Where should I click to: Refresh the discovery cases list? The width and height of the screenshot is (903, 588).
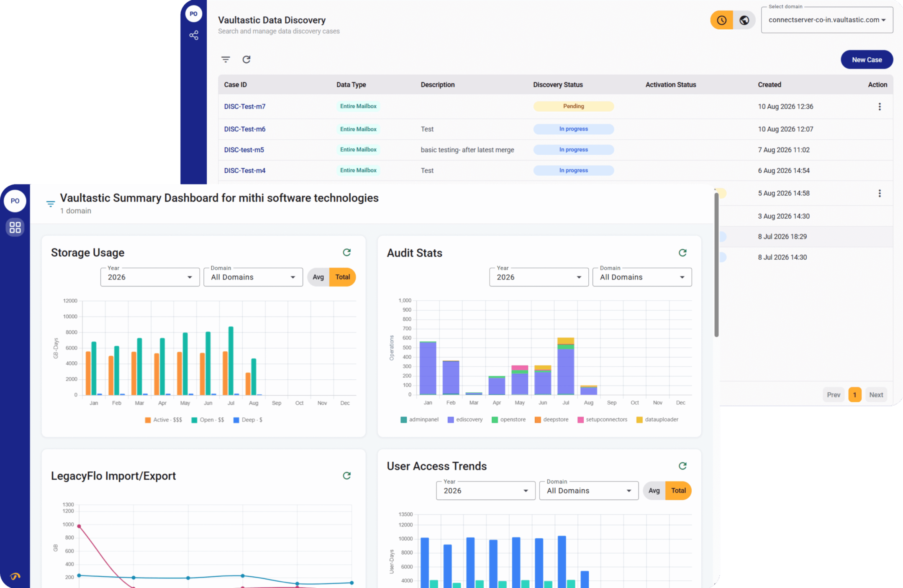[246, 59]
